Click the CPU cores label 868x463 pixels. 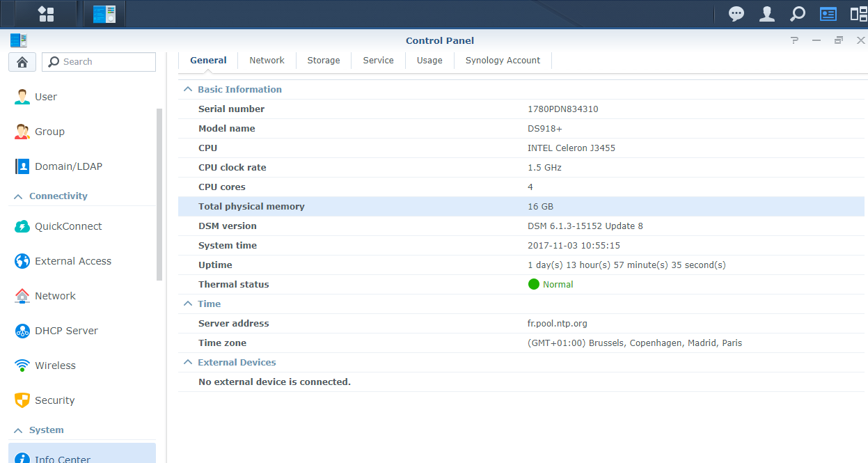point(222,187)
